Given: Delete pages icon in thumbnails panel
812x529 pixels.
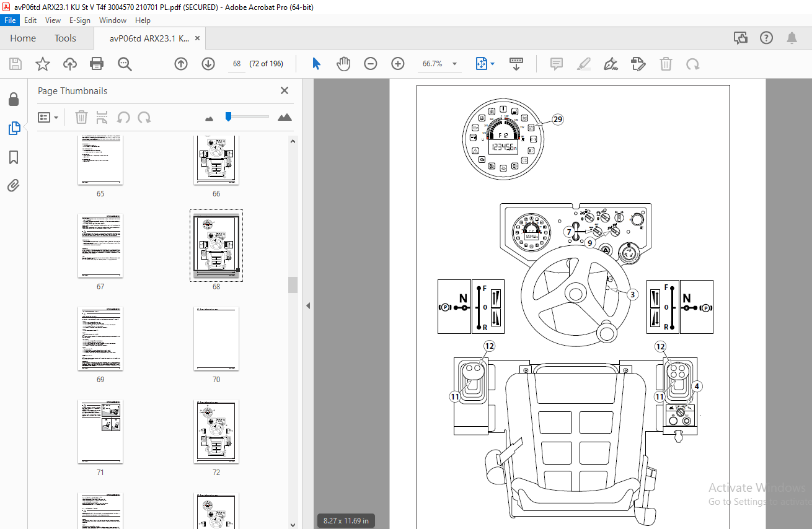Looking at the screenshot, I should click(x=81, y=117).
